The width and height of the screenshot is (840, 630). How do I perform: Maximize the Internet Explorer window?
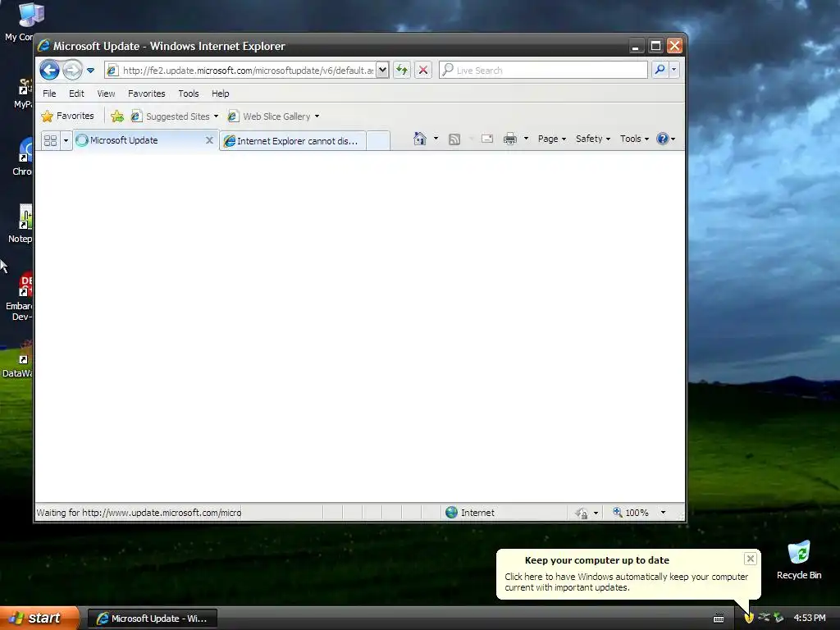point(655,46)
